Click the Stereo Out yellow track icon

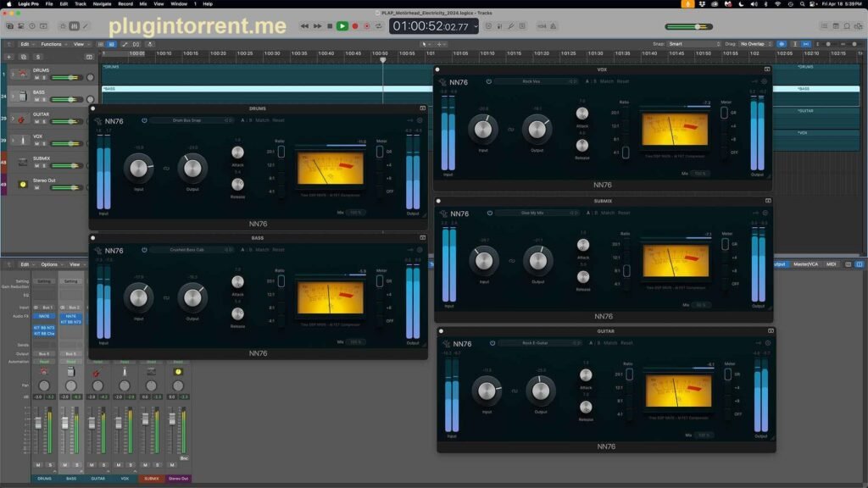tap(23, 184)
